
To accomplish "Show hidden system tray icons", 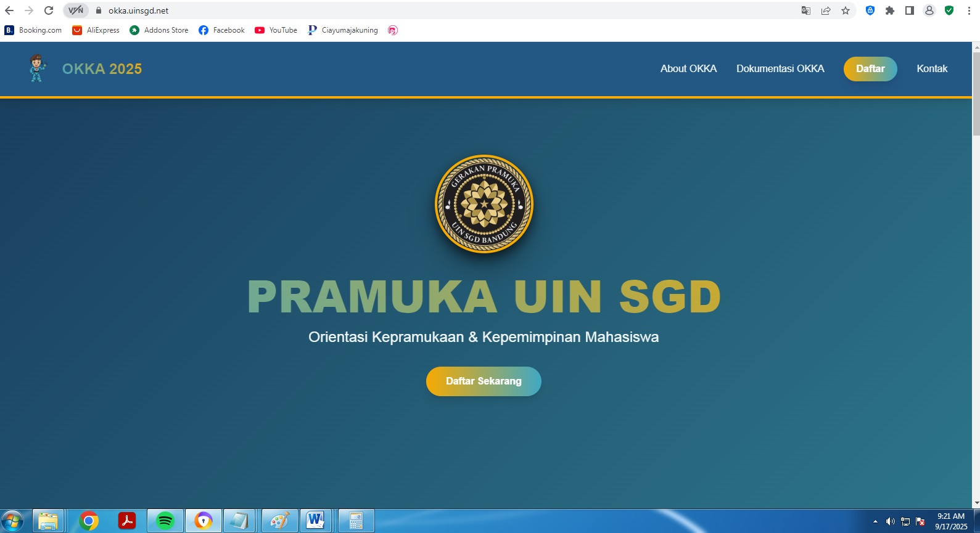I will pos(875,522).
